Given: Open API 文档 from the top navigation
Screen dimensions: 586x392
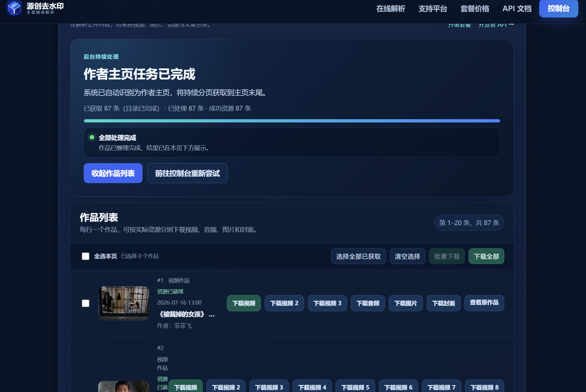Looking at the screenshot, I should coord(517,9).
